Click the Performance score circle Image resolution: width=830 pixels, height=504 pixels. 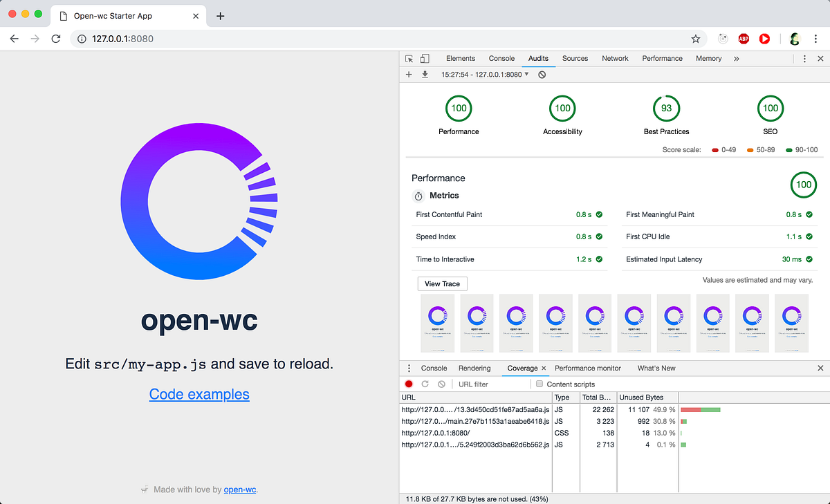[459, 108]
